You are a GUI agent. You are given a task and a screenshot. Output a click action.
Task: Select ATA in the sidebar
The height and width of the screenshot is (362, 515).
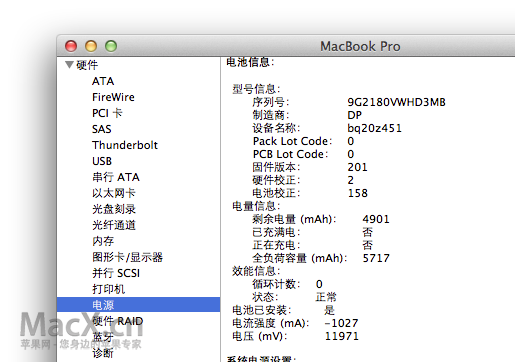point(103,81)
